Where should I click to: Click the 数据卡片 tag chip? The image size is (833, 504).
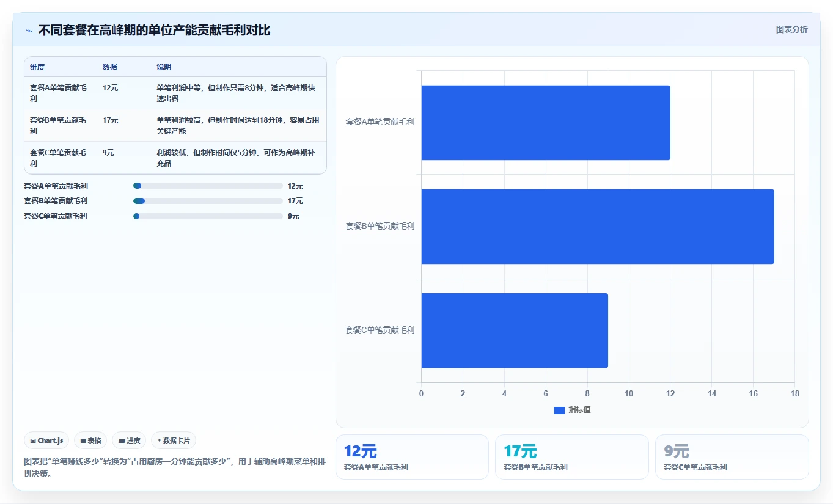click(174, 440)
